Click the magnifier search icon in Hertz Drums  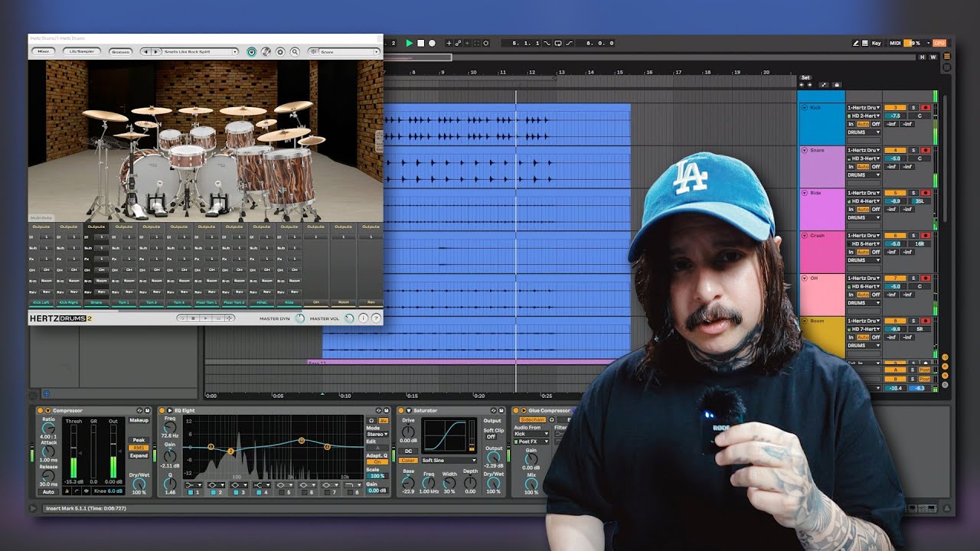pyautogui.click(x=295, y=52)
